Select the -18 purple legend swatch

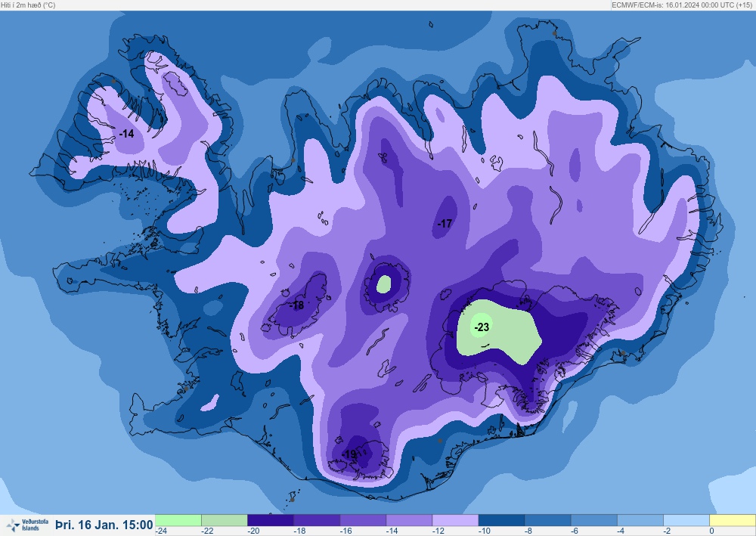click(x=317, y=520)
